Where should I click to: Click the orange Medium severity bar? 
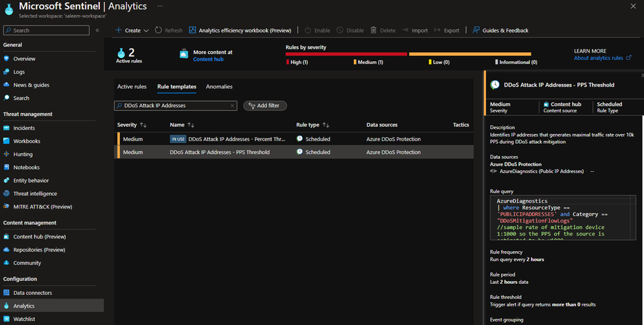470,54
